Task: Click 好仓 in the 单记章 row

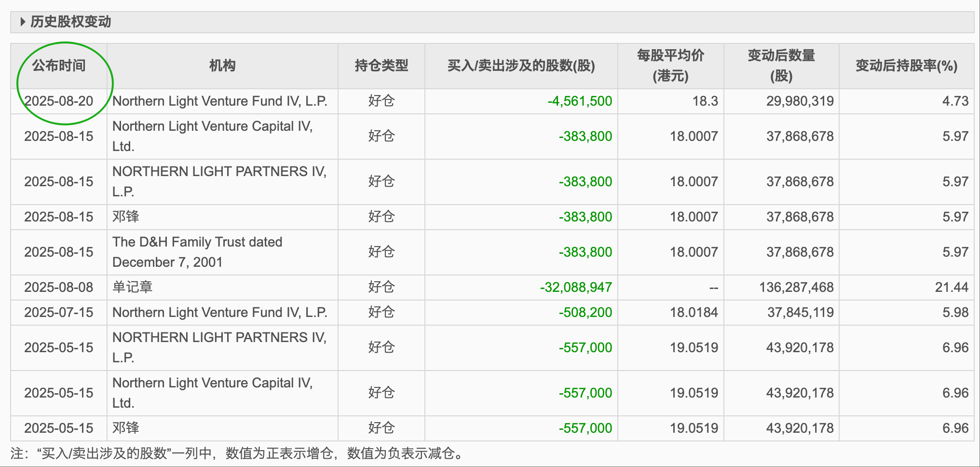Action: tap(381, 287)
